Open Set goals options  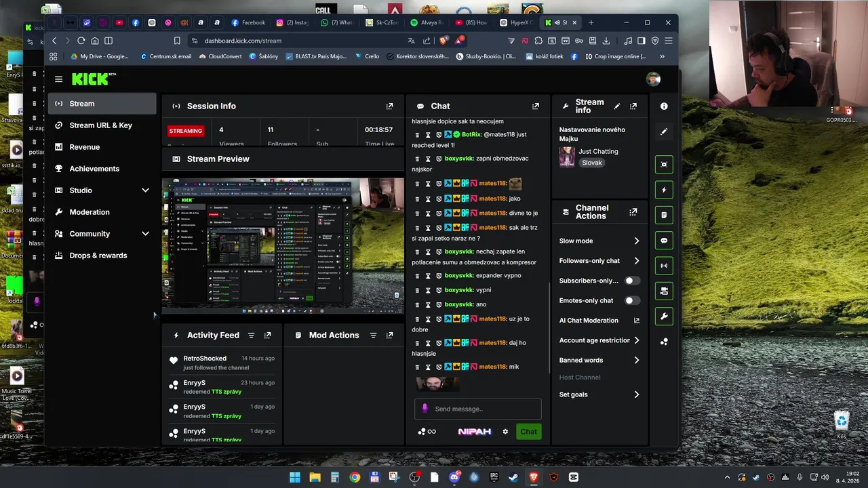click(599, 394)
